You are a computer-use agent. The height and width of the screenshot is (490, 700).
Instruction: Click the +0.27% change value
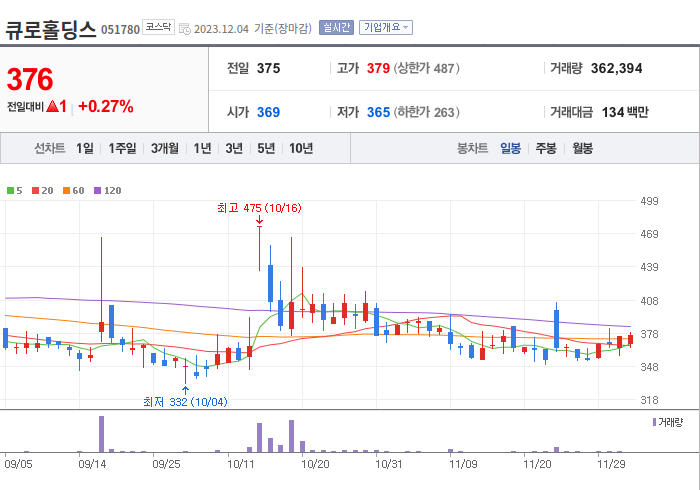coord(106,106)
